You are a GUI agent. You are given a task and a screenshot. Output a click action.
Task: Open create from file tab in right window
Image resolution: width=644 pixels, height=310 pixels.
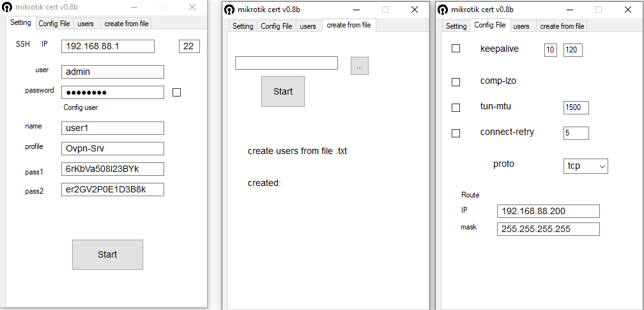click(562, 26)
